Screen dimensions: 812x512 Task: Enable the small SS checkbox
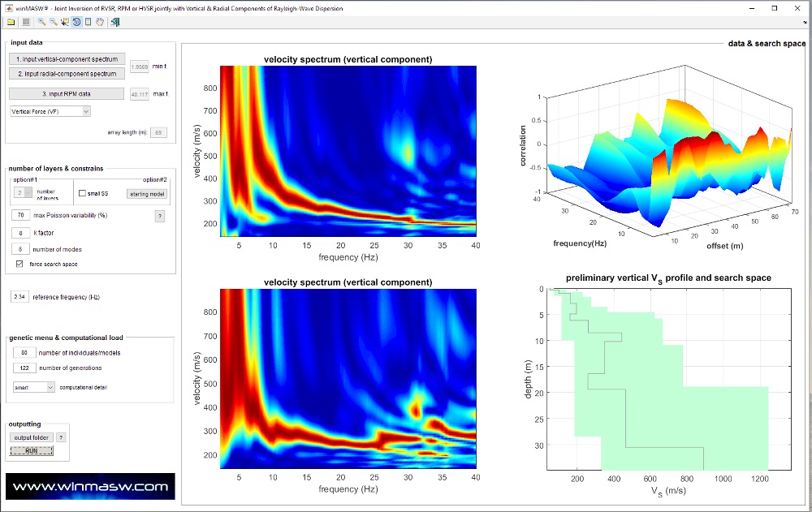coord(83,193)
